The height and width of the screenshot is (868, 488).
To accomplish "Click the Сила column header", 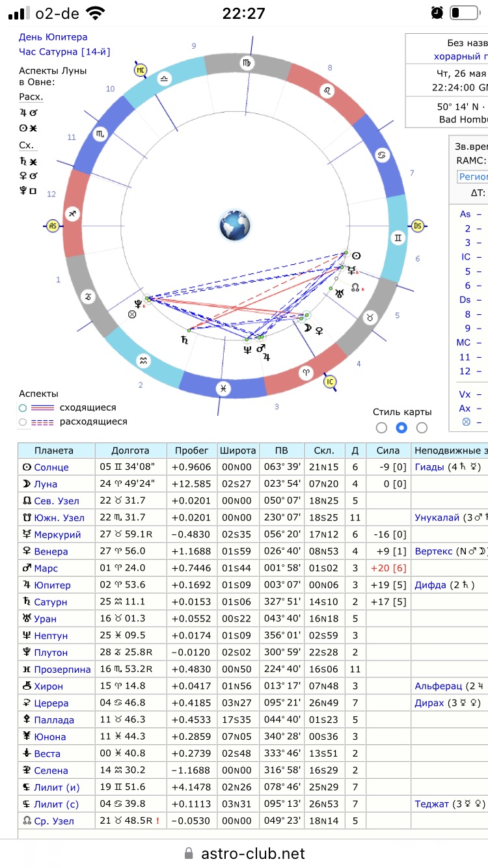I will pos(388,450).
